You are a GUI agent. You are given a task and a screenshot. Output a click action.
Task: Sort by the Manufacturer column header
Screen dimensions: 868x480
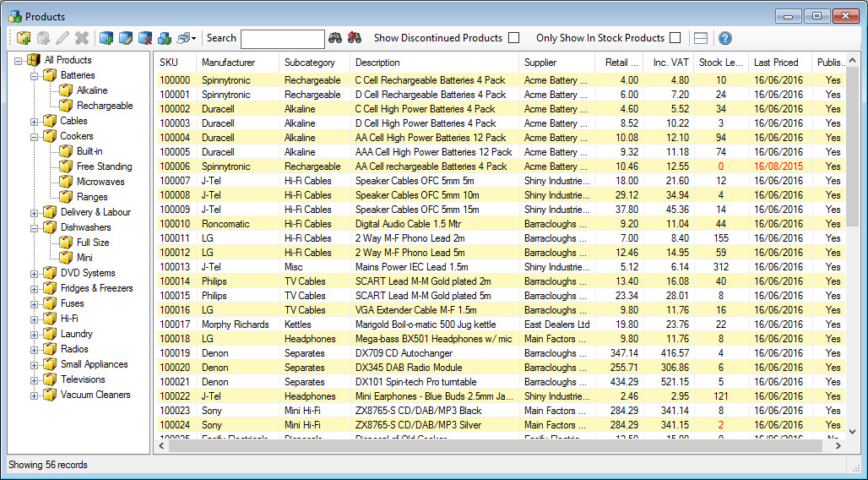point(228,63)
